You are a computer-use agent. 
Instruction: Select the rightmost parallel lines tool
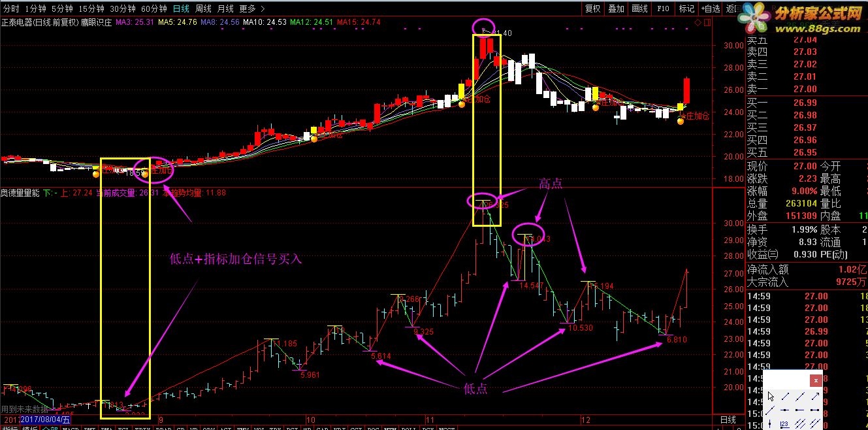[x=815, y=423]
